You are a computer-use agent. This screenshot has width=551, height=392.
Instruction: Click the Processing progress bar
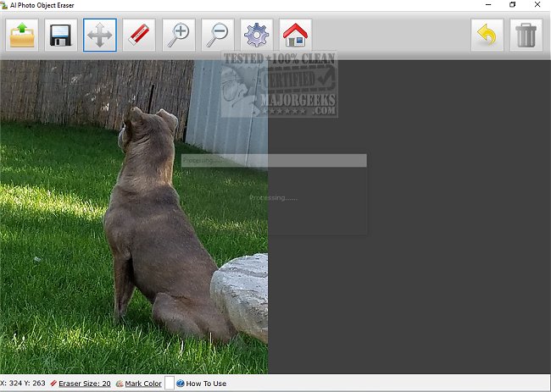(274, 160)
